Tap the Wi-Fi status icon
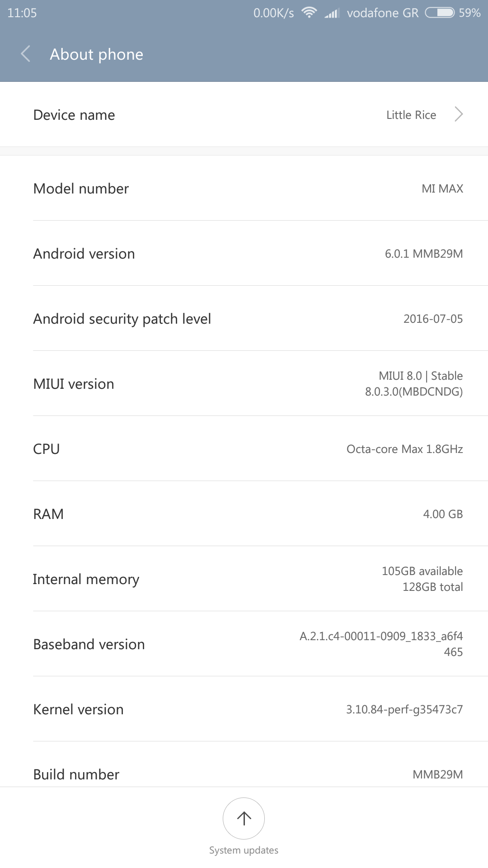The height and width of the screenshot is (868, 488). [x=309, y=13]
